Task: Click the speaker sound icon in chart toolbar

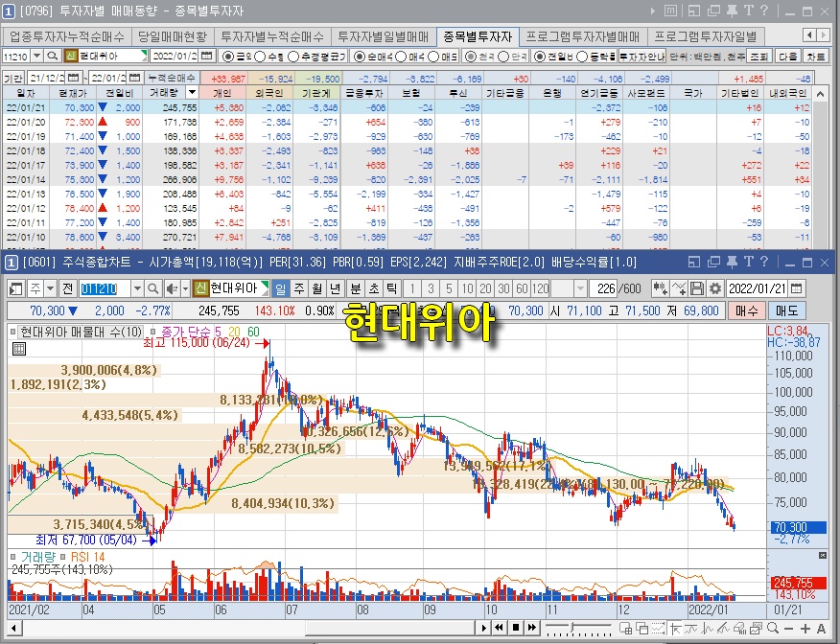Action: point(171,289)
